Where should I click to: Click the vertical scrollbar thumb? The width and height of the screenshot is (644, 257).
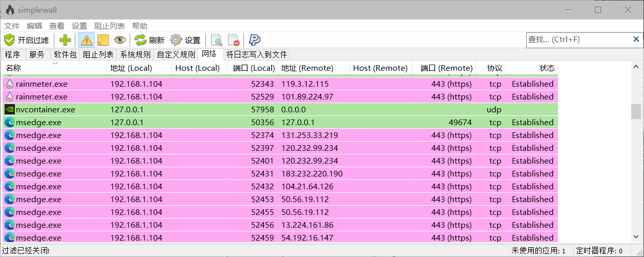[636, 111]
